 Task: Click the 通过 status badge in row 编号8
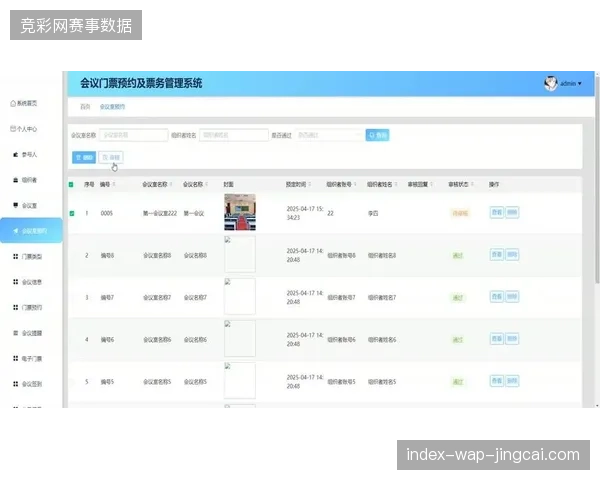tap(458, 255)
